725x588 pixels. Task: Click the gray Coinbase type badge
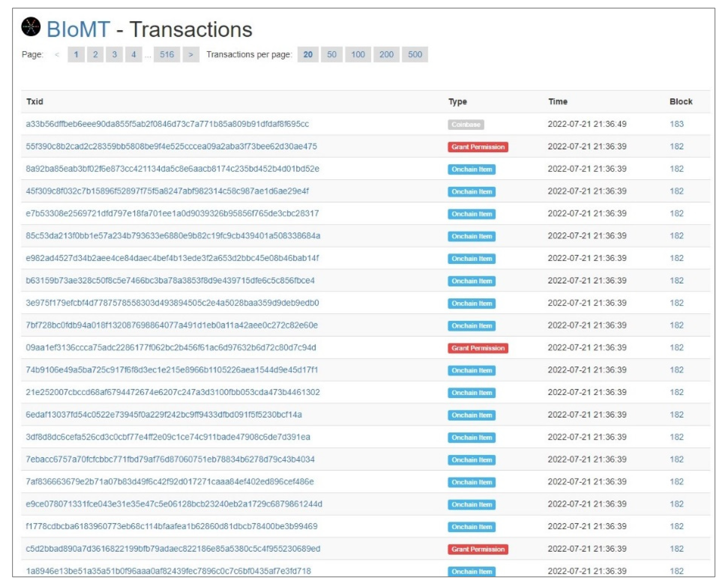[x=465, y=125]
